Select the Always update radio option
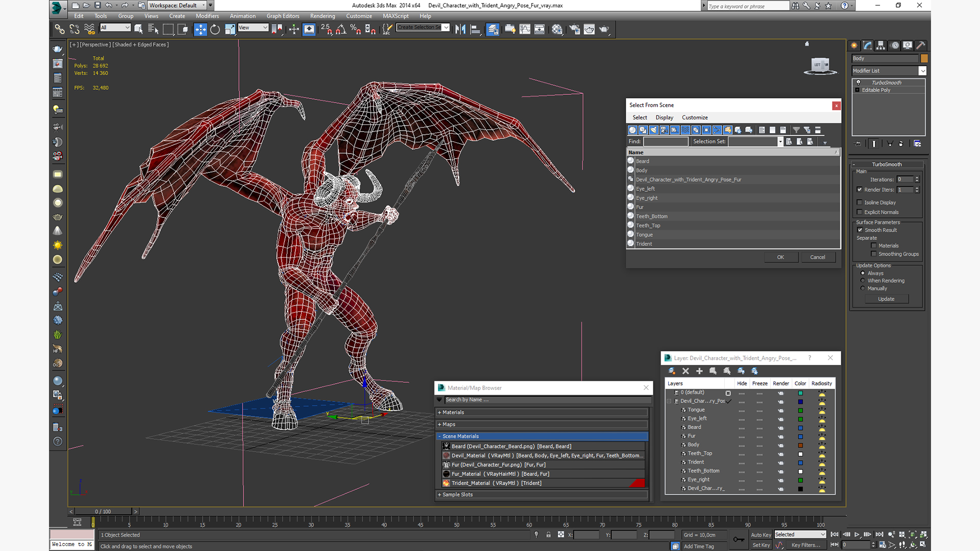Image resolution: width=980 pixels, height=551 pixels. coord(863,273)
